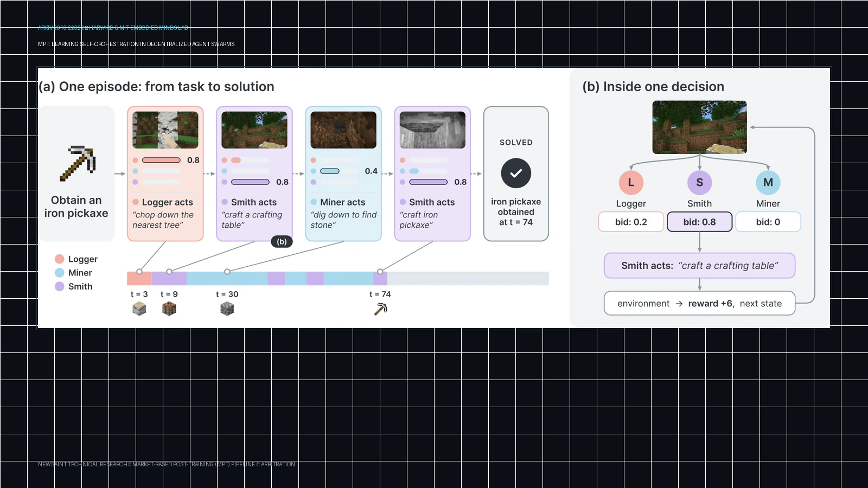Click the Smith legend color dot

[60, 286]
